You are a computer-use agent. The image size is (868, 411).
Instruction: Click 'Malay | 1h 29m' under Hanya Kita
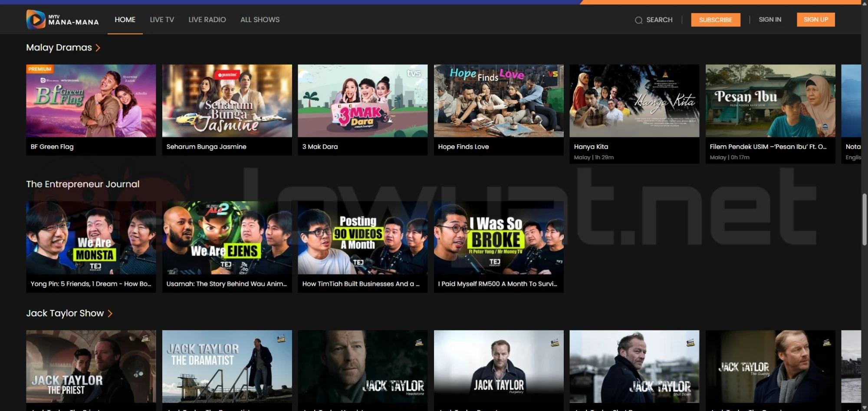(x=594, y=157)
